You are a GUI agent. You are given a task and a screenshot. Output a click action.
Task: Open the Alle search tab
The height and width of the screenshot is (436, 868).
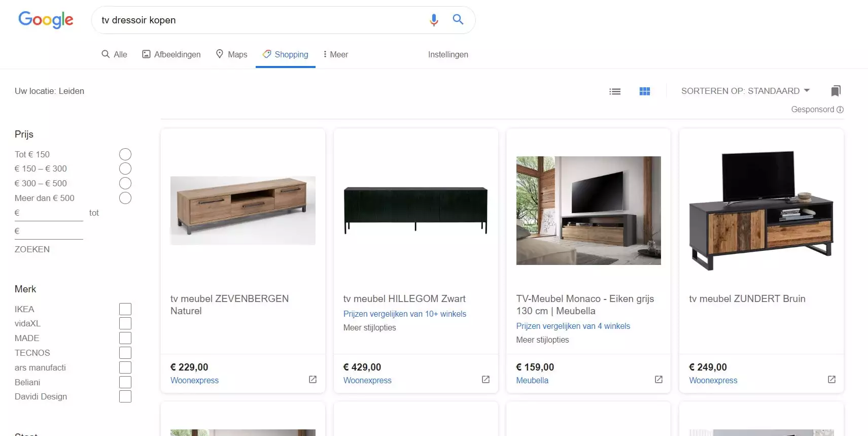tap(114, 54)
